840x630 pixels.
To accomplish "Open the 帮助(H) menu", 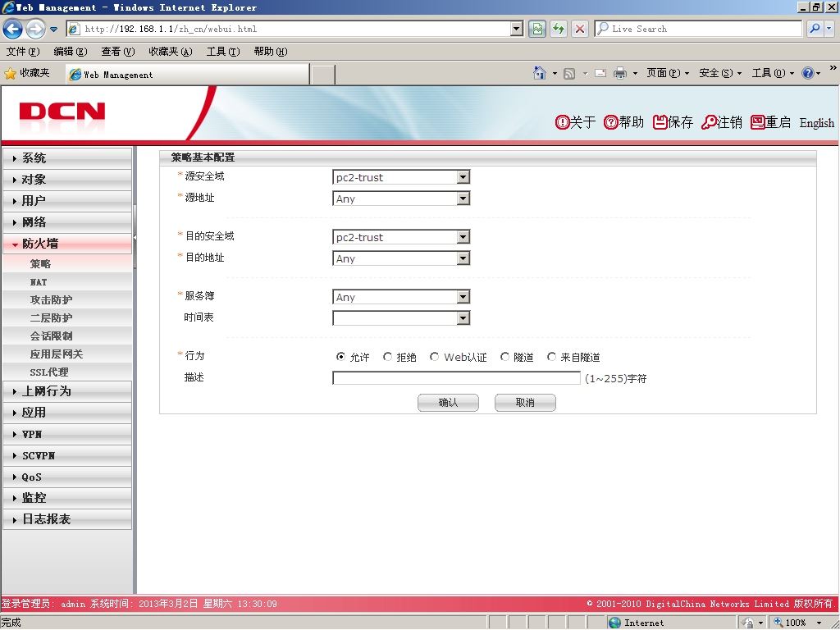I will [x=271, y=52].
